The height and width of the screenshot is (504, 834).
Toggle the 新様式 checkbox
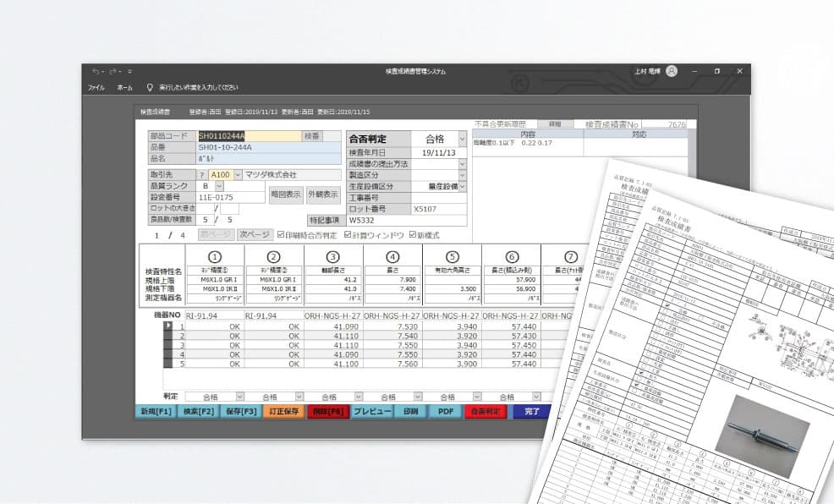click(x=413, y=235)
